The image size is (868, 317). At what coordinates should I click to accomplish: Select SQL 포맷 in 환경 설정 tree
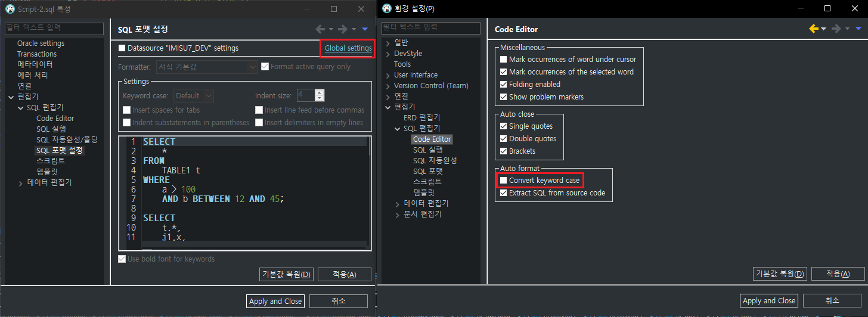click(428, 172)
